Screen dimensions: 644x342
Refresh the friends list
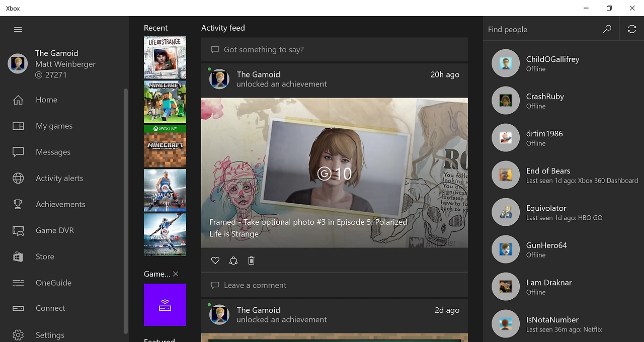[x=631, y=29]
